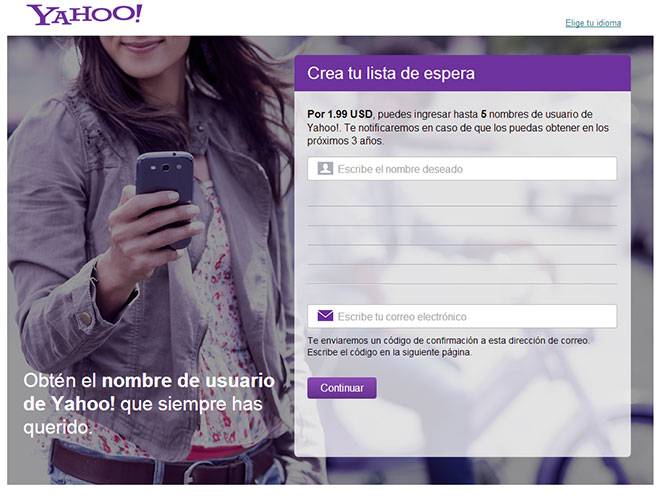Click the "próximos 3 años" text
The image size is (660, 501).
pos(345,141)
